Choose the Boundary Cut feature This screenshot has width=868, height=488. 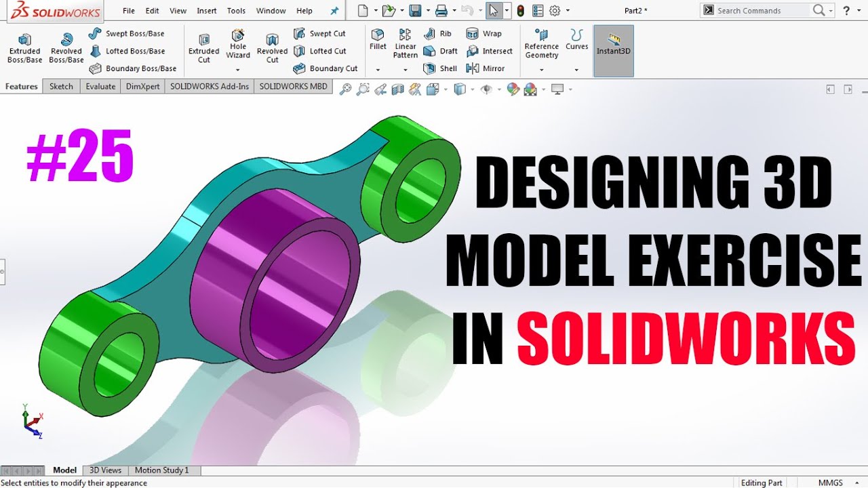click(x=325, y=68)
